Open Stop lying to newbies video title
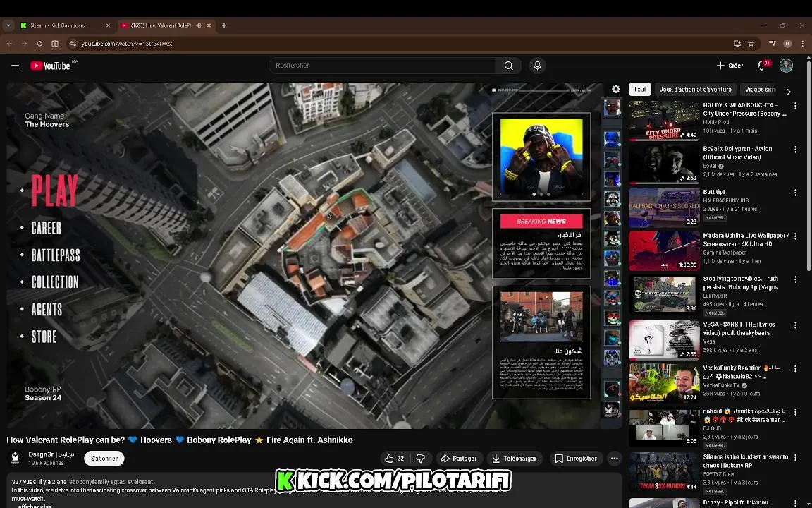812x508 pixels. [x=741, y=282]
